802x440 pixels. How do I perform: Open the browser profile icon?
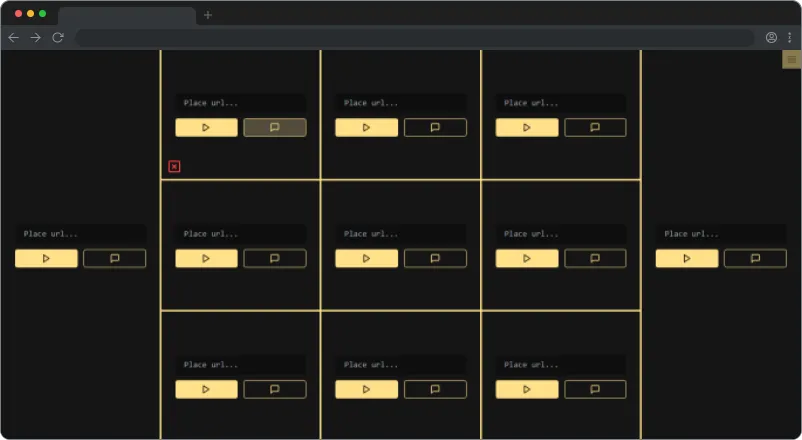(x=771, y=37)
